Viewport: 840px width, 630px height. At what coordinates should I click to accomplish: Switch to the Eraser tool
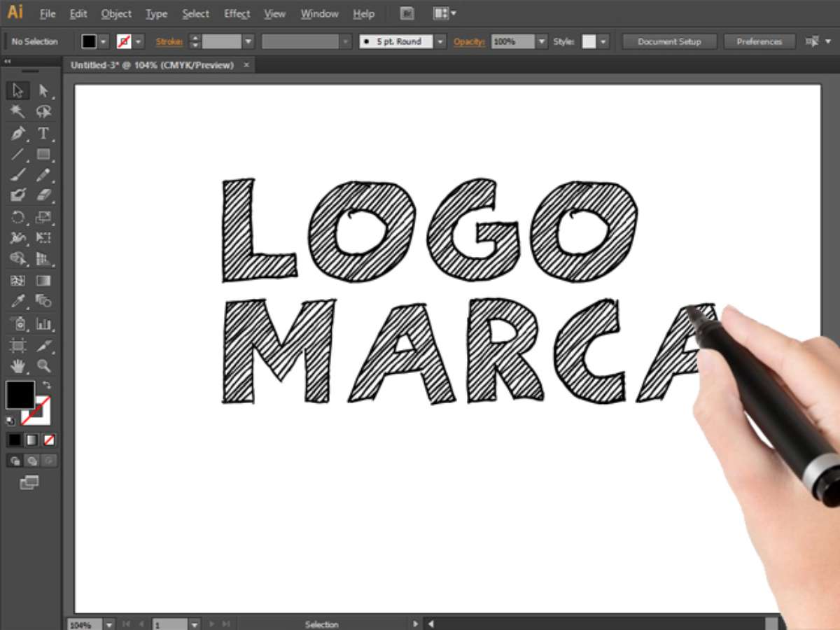[43, 195]
